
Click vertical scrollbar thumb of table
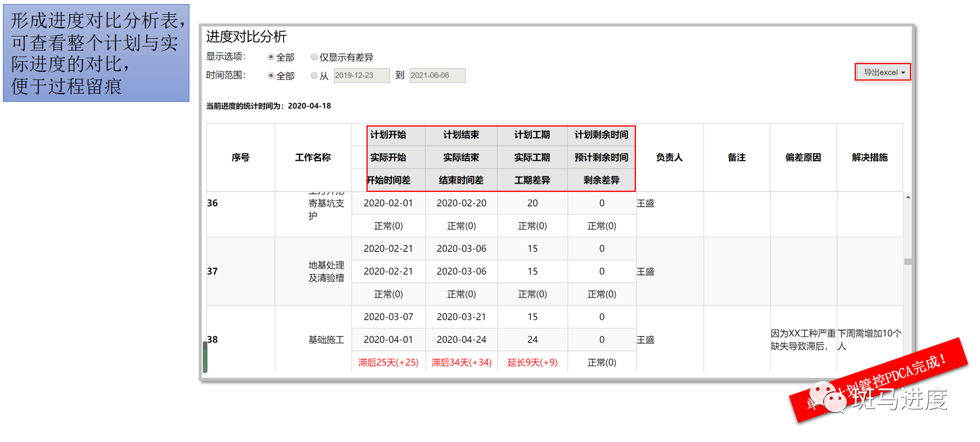pyautogui.click(x=908, y=261)
